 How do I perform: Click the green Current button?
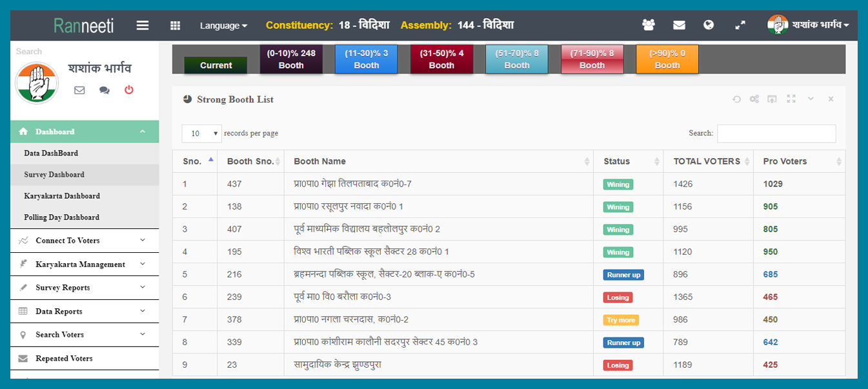pyautogui.click(x=216, y=65)
